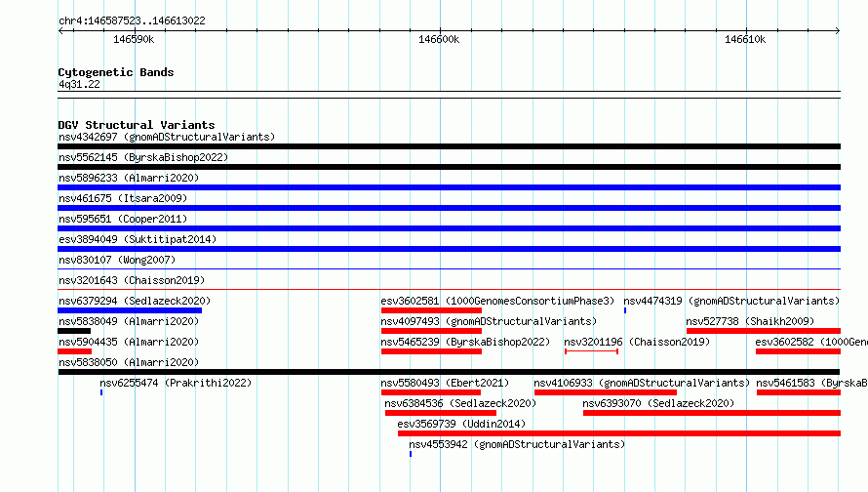Select the red bar under nsv5580493
The image size is (868, 492).
pyautogui.click(x=431, y=392)
